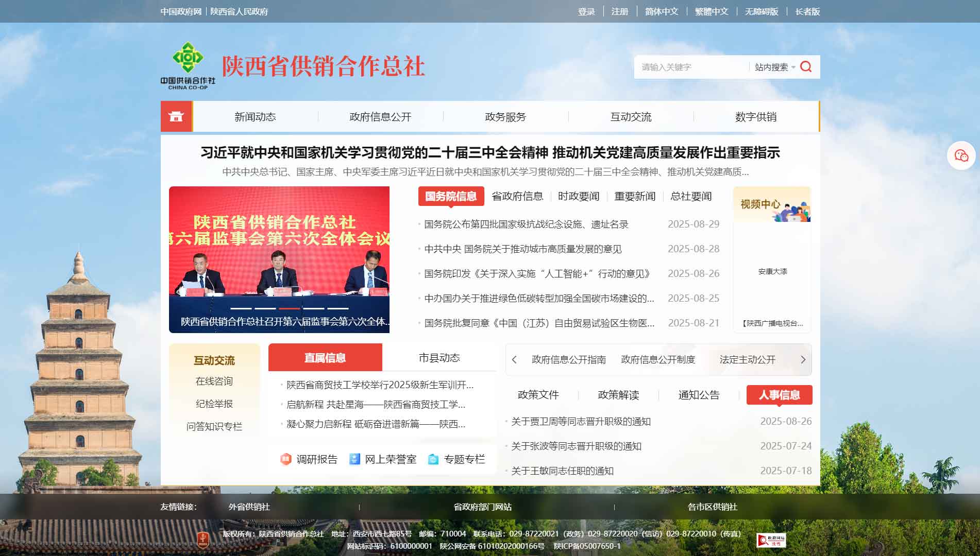Open carousel image of 监事会 meeting
This screenshot has width=980, height=556.
(x=279, y=259)
